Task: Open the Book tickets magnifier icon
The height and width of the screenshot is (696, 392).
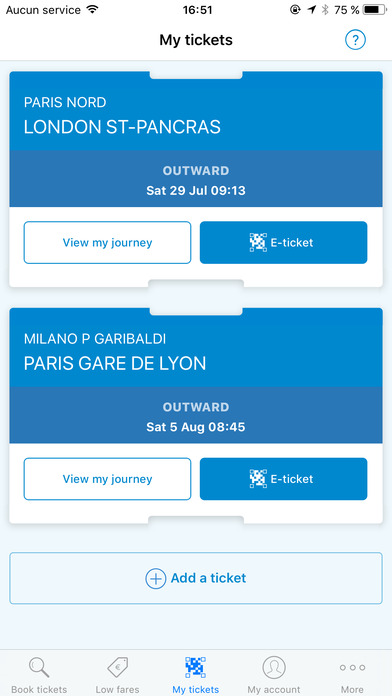Action: coord(39,668)
